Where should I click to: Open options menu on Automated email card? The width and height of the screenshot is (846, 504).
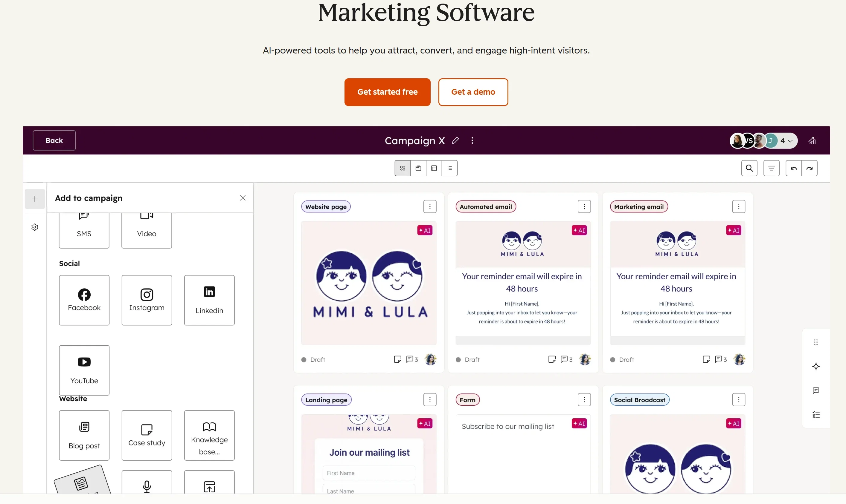584,206
